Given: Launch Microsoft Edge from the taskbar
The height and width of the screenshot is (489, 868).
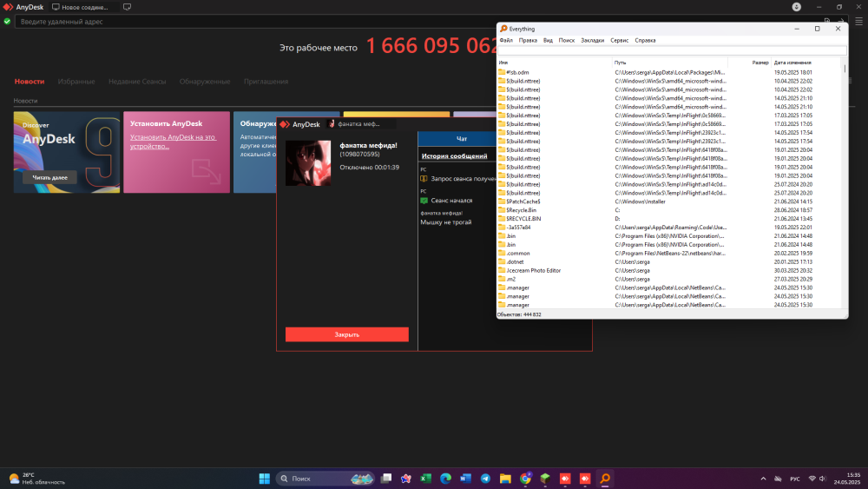Looking at the screenshot, I should 445,479.
